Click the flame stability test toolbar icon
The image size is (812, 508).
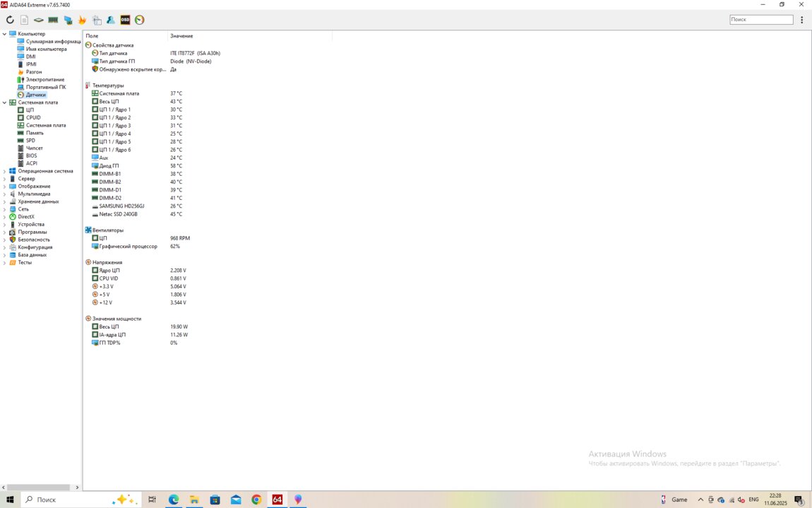82,20
